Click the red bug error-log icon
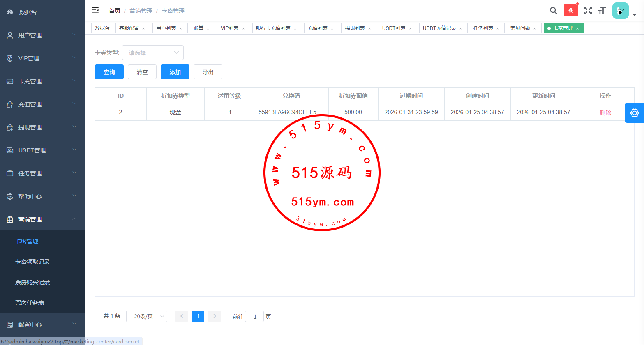The height and width of the screenshot is (345, 644). click(x=570, y=11)
